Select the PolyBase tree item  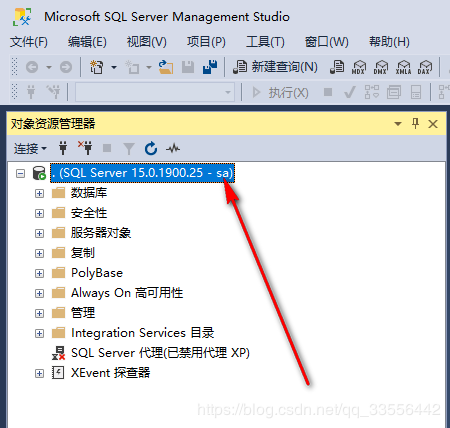97,273
